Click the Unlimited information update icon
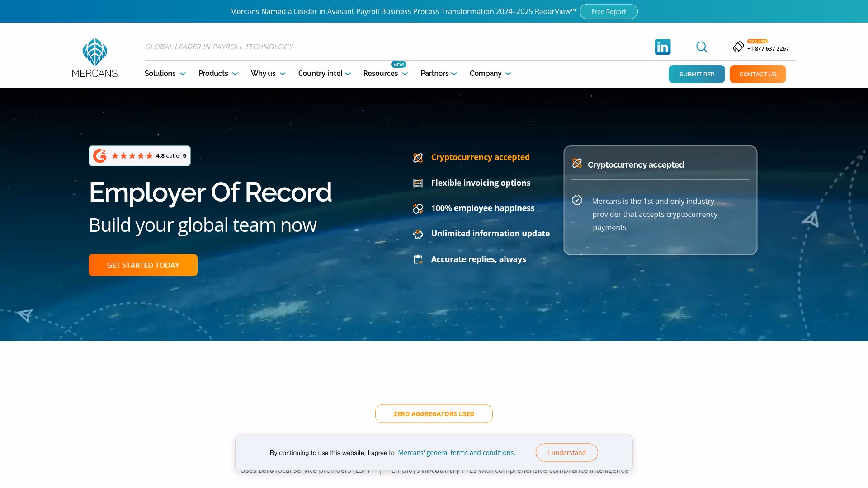 tap(418, 234)
